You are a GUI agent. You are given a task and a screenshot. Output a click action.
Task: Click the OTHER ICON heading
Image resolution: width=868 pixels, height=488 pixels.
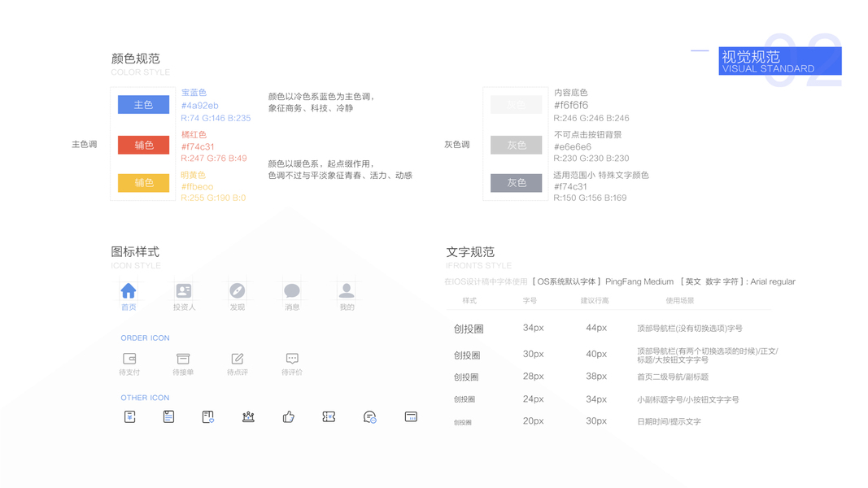click(145, 398)
